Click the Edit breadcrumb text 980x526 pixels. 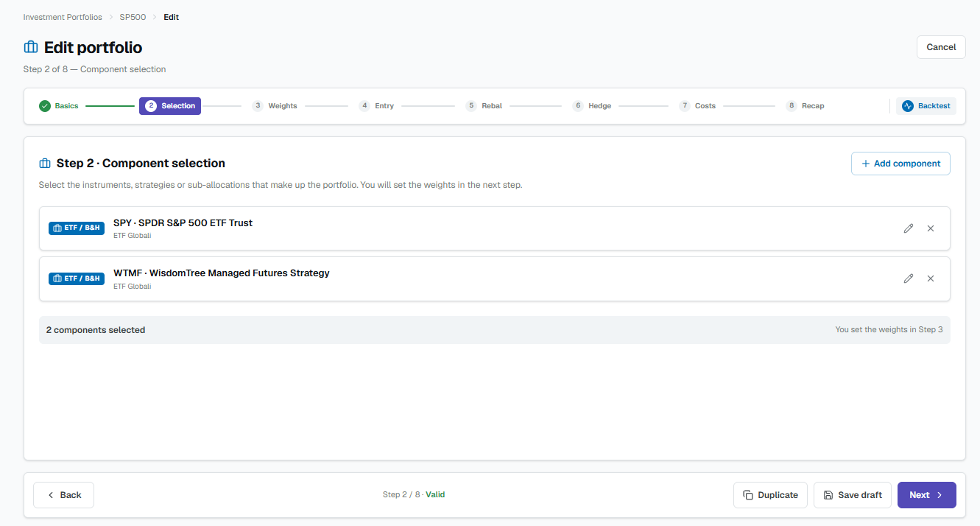[x=172, y=17]
